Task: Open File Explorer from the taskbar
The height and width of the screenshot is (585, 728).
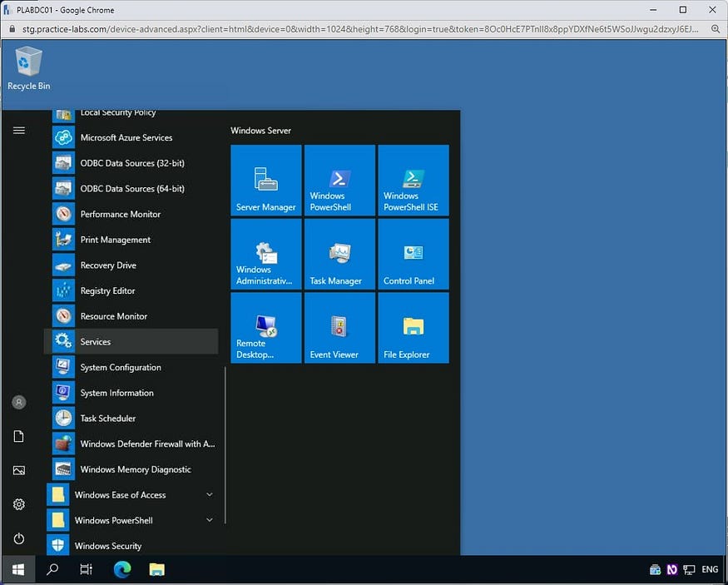Action: coord(157,569)
